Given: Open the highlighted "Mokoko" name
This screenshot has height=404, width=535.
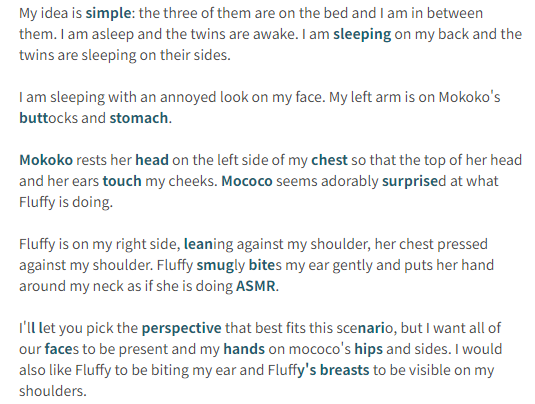Looking at the screenshot, I should tap(46, 160).
